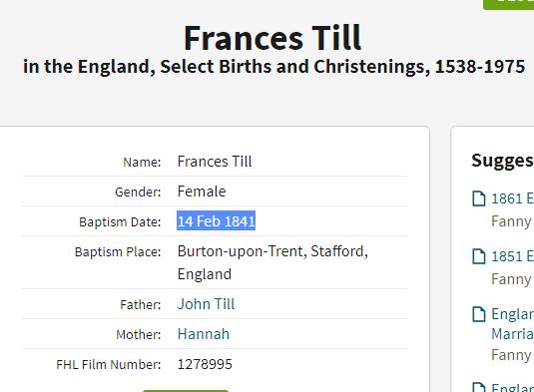Click document icon beside 1851 record

click(x=478, y=256)
